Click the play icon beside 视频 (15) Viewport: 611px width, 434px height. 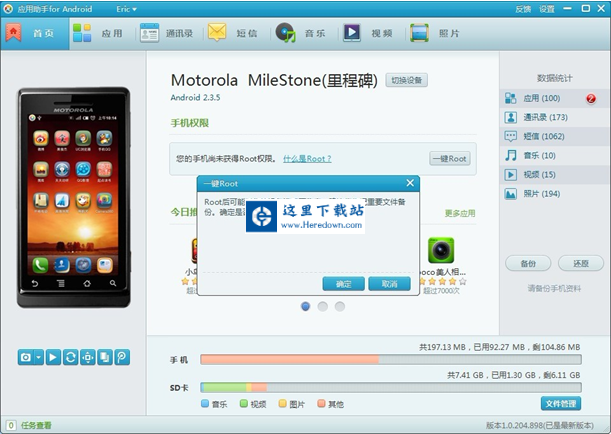pos(510,175)
